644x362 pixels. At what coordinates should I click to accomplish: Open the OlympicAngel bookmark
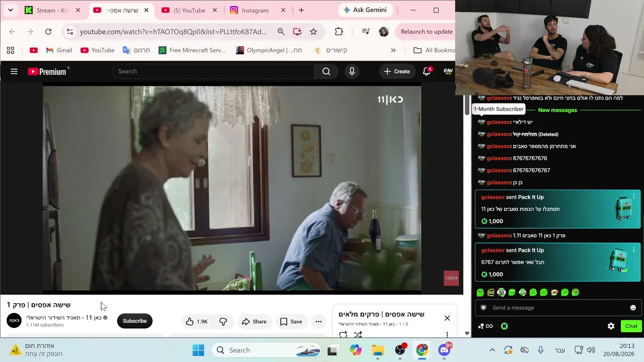click(x=269, y=50)
